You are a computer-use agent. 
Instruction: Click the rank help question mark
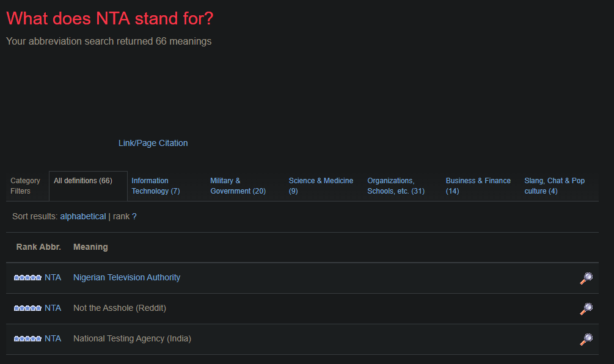134,216
